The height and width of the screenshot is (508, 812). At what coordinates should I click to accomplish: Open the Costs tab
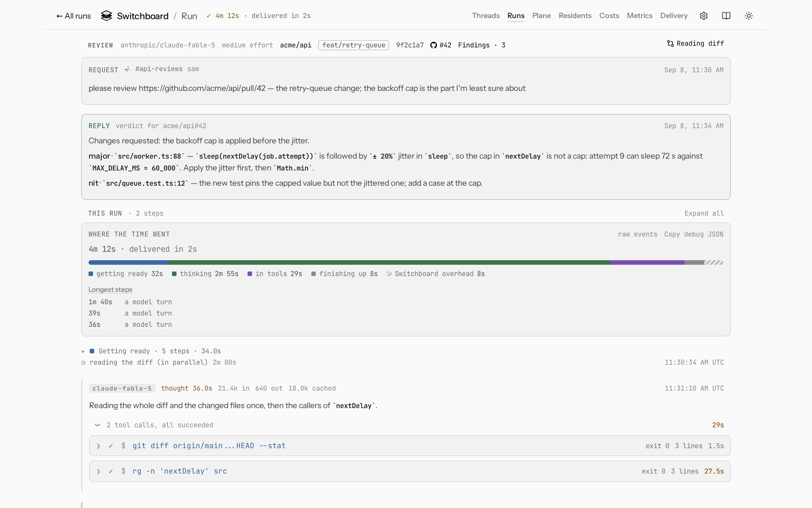[609, 16]
